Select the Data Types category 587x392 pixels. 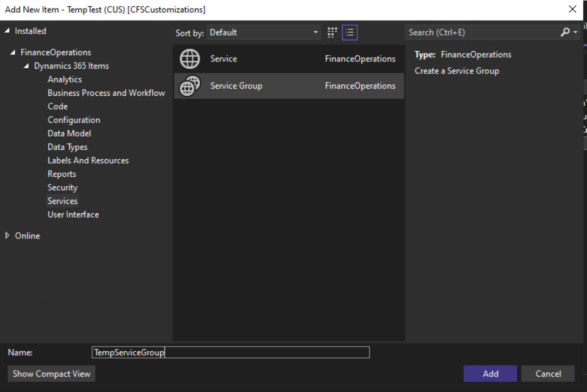click(67, 147)
